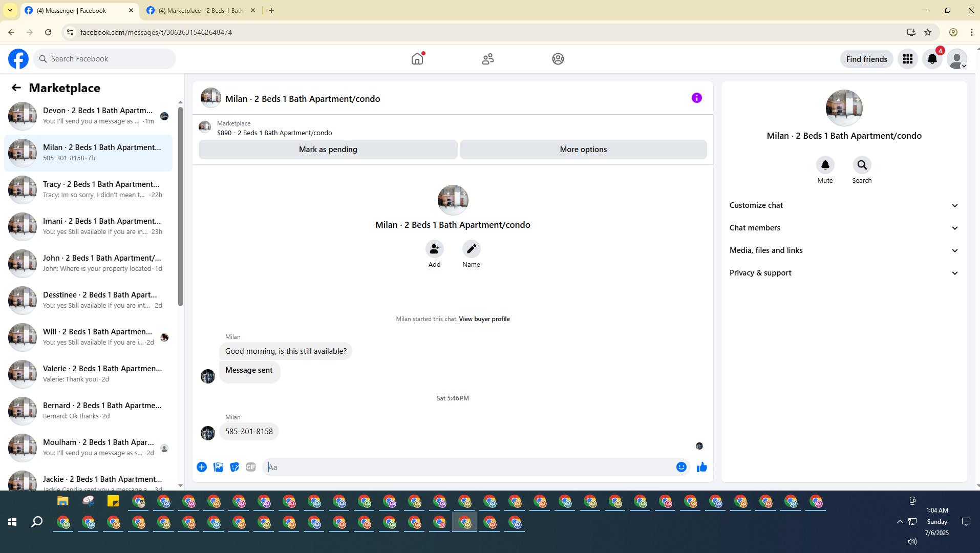Viewport: 980px width, 553px height.
Task: Open volume control in system tray
Action: click(912, 541)
